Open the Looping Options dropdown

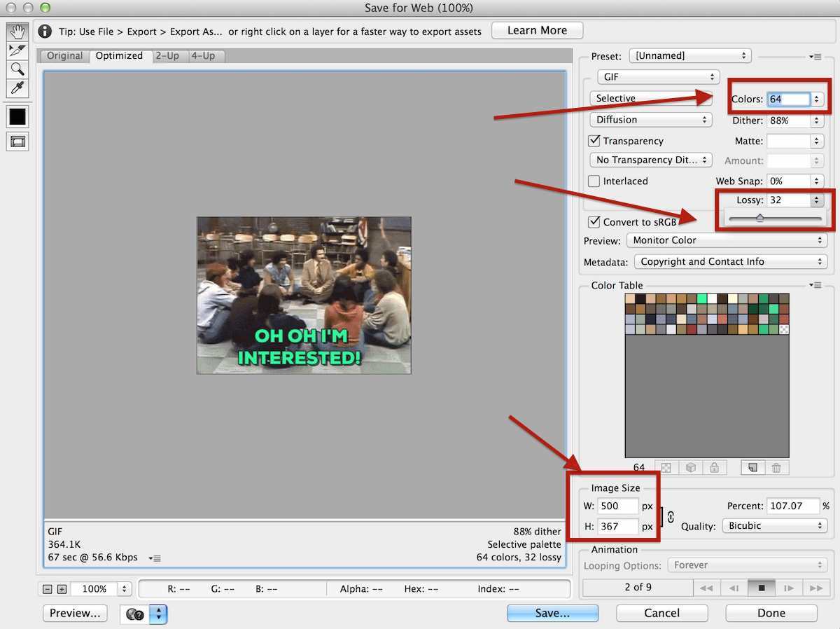[x=747, y=565]
